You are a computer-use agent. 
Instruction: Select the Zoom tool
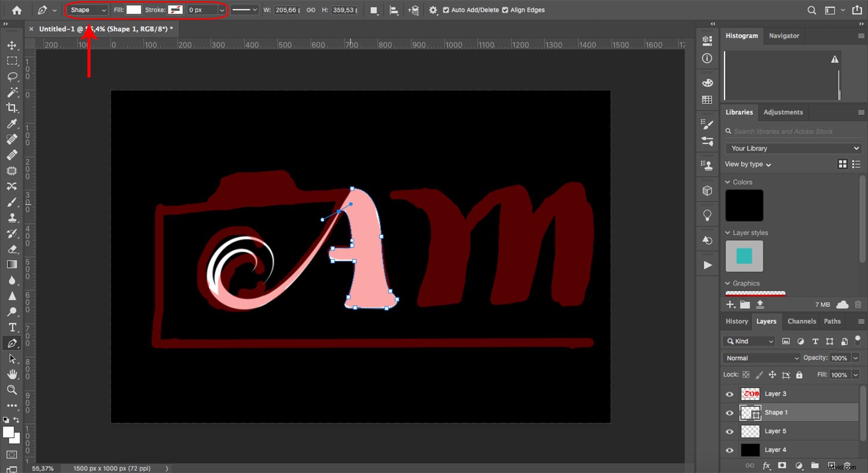(13, 390)
